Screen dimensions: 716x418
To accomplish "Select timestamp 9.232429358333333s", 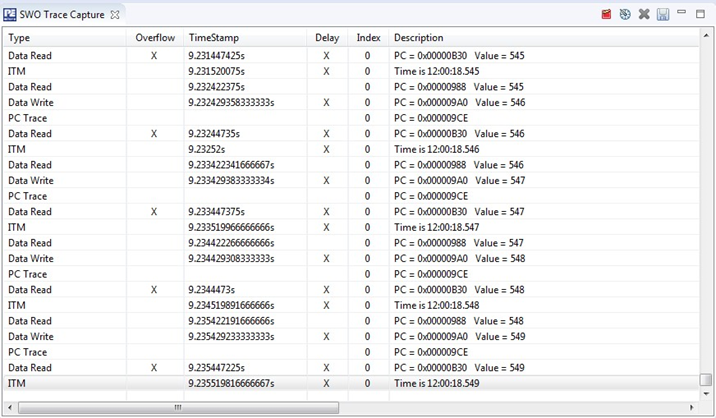I will coord(231,102).
